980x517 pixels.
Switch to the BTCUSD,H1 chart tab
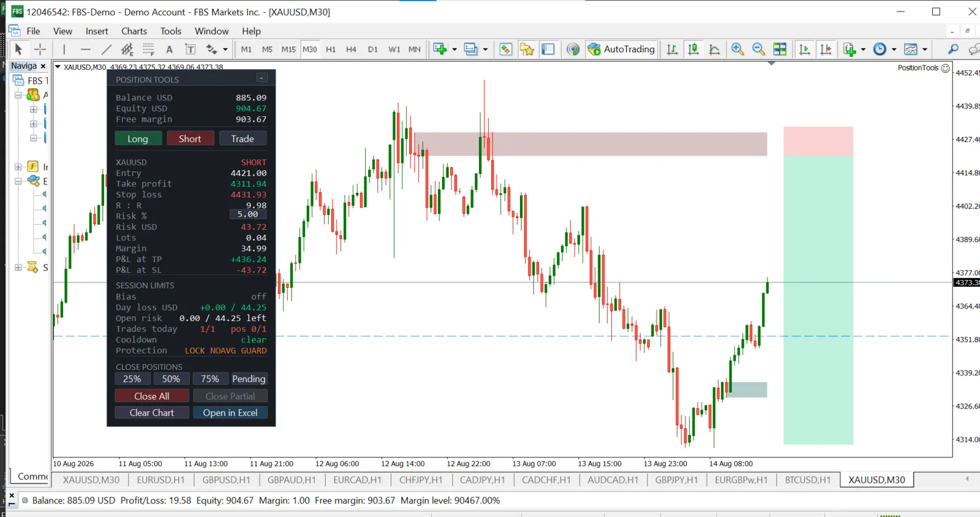coord(808,480)
